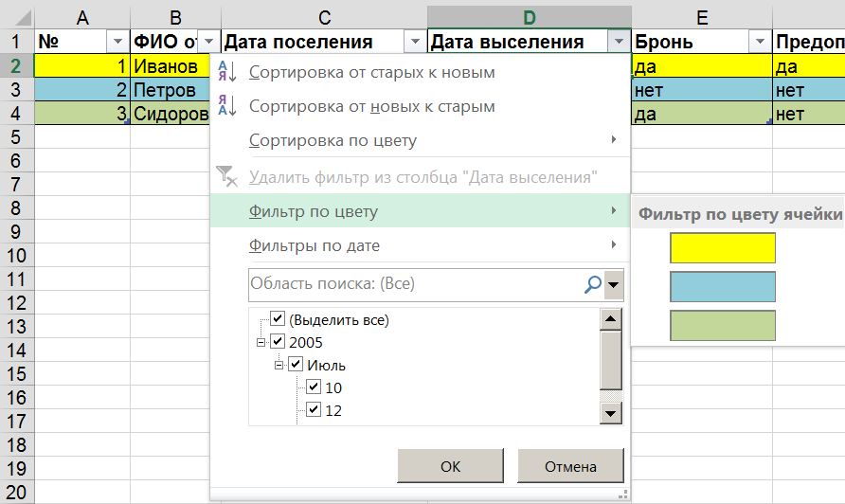Click the Бронь cell 'да' in row 4
Image resolution: width=845 pixels, height=504 pixels.
pyautogui.click(x=702, y=113)
